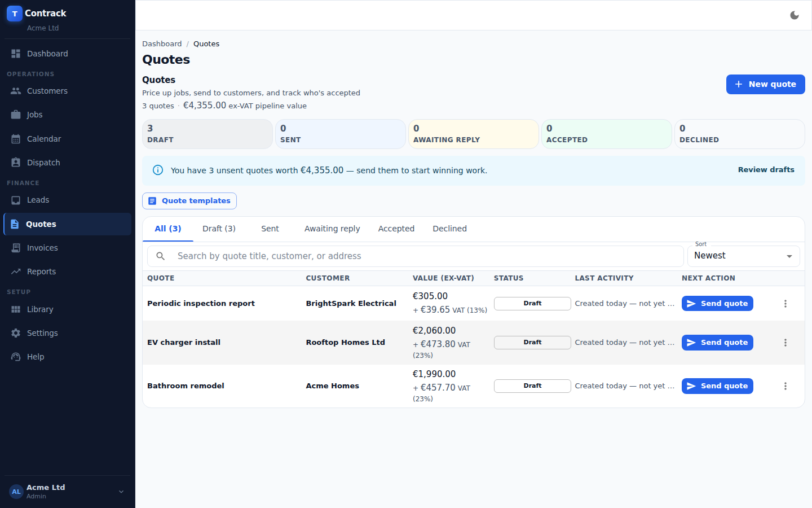Click the Value (ex-VAT) column header
Screen dimensions: 812x508
point(443,278)
